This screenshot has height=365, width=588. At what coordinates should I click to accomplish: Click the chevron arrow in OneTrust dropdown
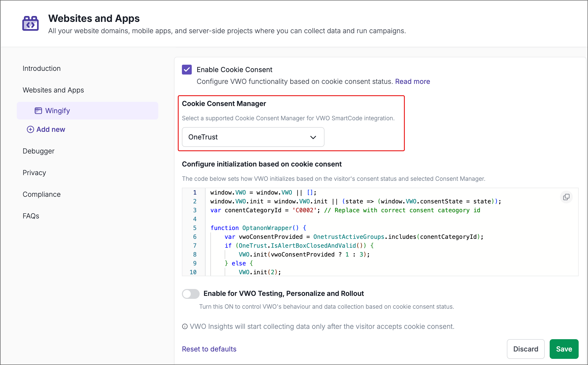pyautogui.click(x=313, y=137)
